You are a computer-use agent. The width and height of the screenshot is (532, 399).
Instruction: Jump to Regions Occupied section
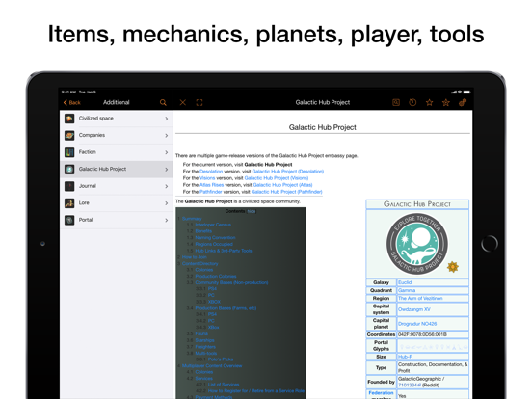(x=214, y=244)
